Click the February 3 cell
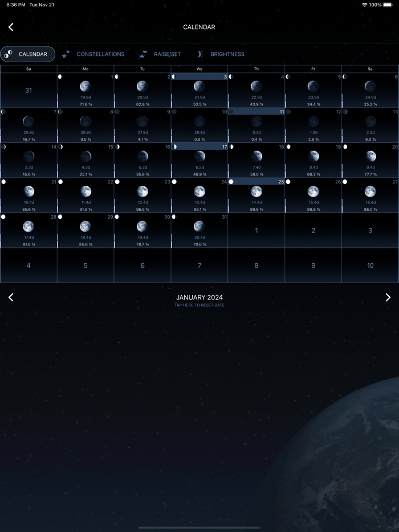399x532 pixels. pos(370,230)
